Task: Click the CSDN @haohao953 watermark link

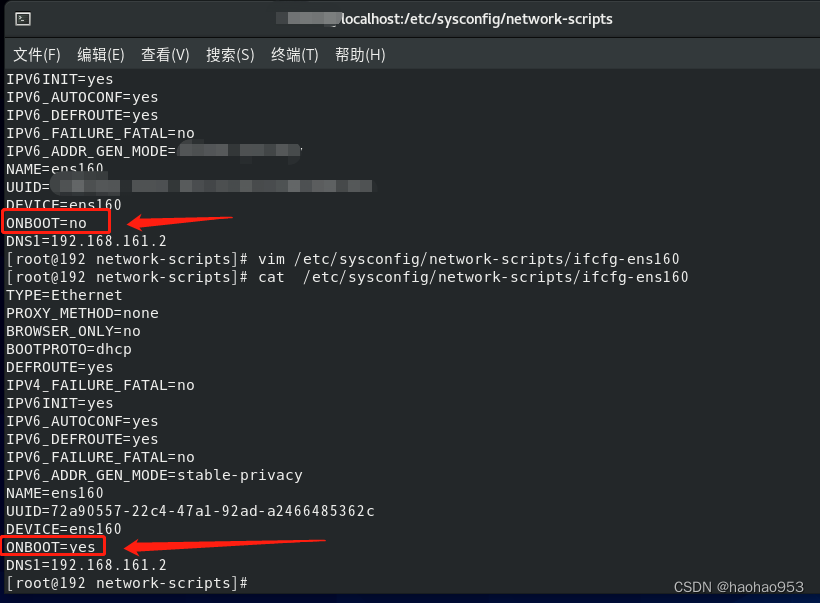Action: click(x=738, y=588)
